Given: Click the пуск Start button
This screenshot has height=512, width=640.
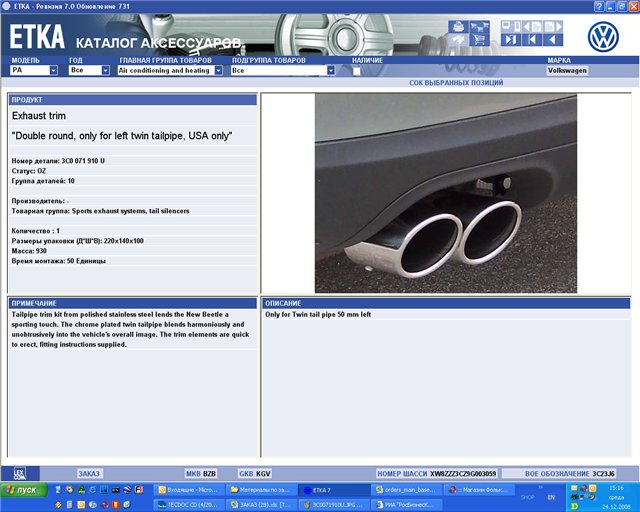Looking at the screenshot, I should 23,490.
